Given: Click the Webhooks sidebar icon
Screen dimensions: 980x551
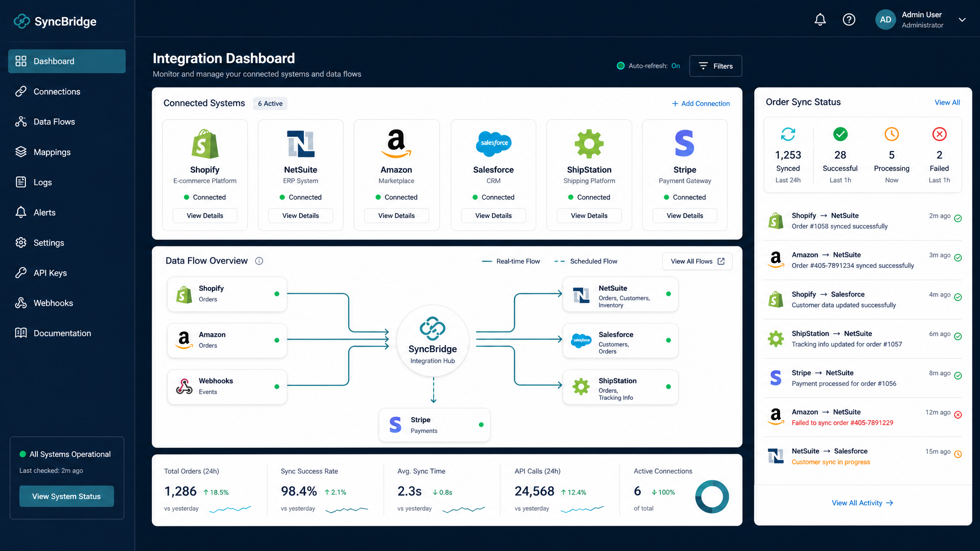Looking at the screenshot, I should [x=21, y=303].
